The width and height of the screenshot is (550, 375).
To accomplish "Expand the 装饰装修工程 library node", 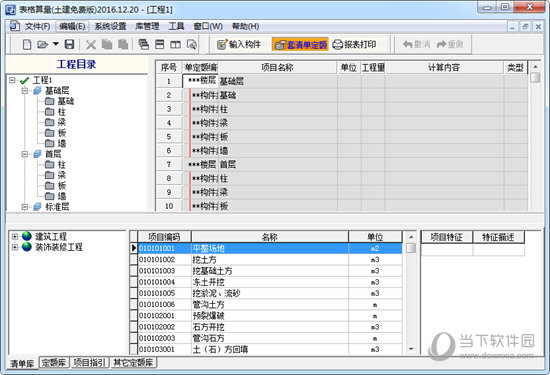I will click(x=15, y=247).
